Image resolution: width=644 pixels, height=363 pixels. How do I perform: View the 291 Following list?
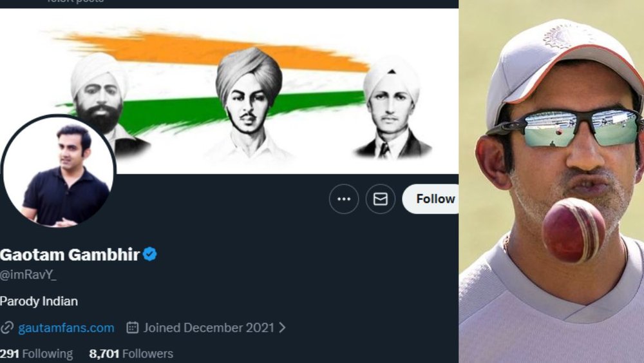pyautogui.click(x=36, y=354)
